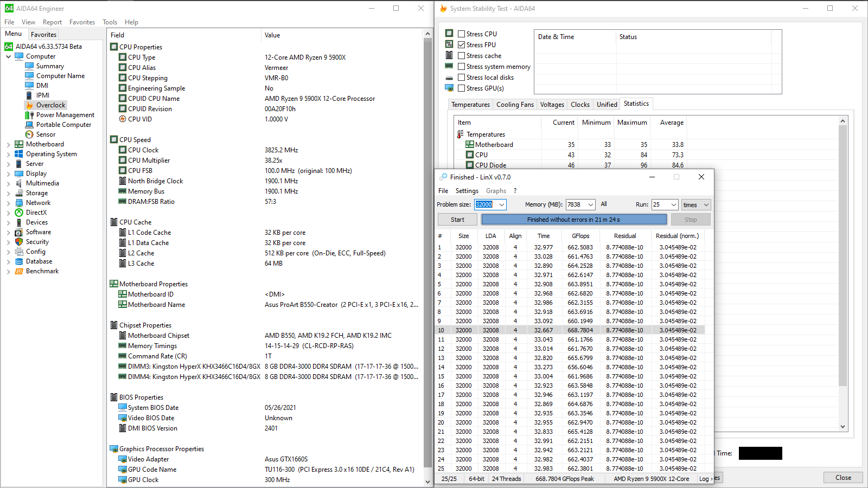Viewport: 868px width, 488px height.
Task: Open the Memory (MiB) dropdown
Action: pyautogui.click(x=590, y=204)
